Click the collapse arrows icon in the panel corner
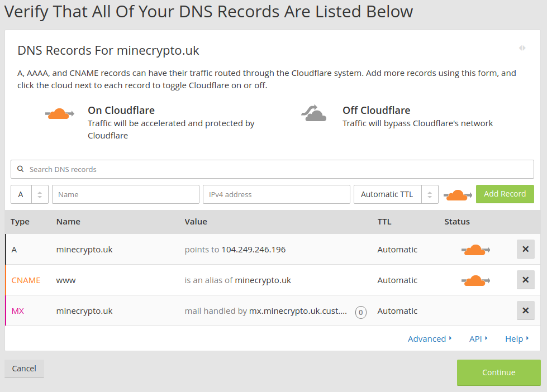The image size is (547, 392). (x=522, y=48)
